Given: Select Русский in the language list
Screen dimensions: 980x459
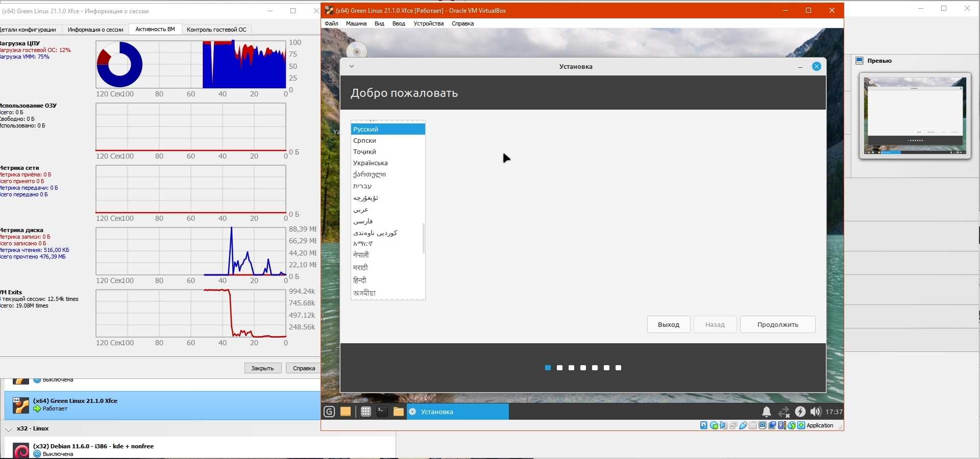Looking at the screenshot, I should pos(388,129).
